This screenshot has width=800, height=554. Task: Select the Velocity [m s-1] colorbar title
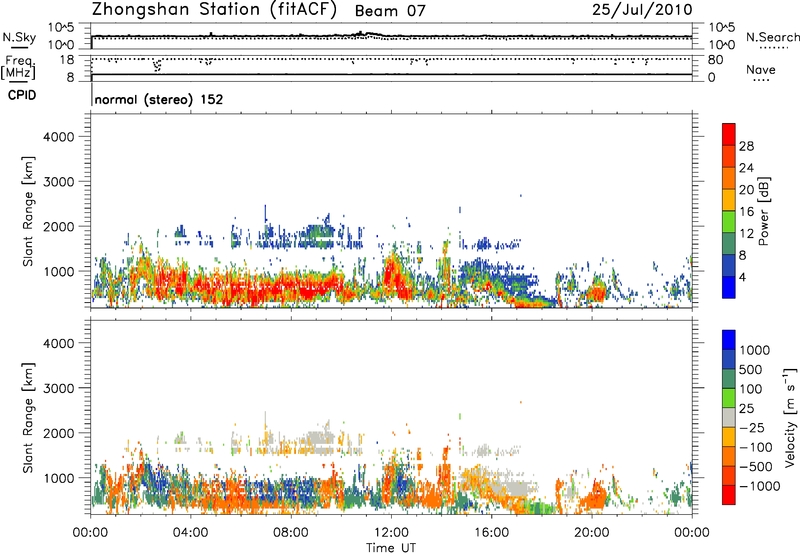pos(790,417)
